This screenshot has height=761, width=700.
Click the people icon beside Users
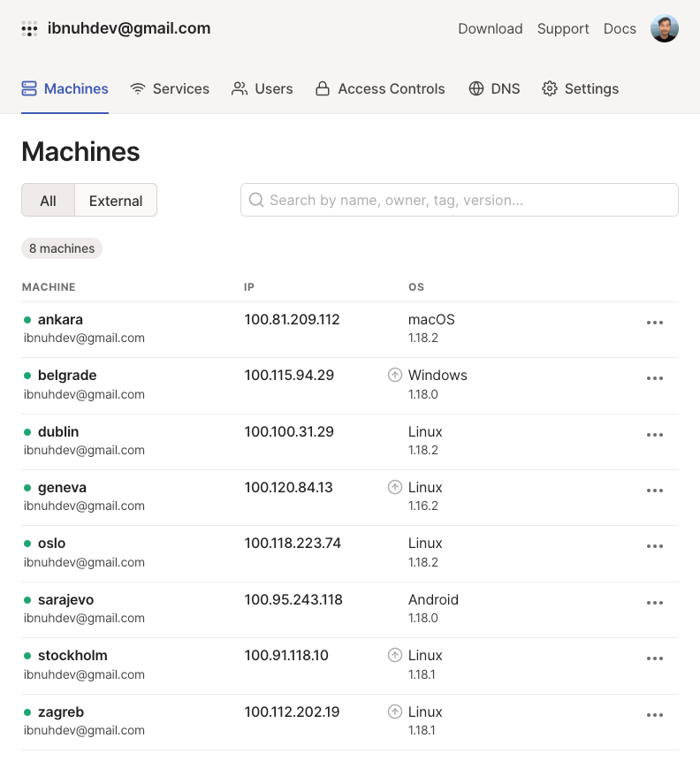(x=237, y=88)
